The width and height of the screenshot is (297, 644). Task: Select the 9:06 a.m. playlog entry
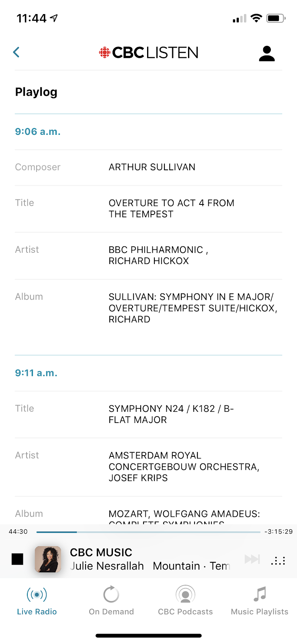(x=38, y=132)
